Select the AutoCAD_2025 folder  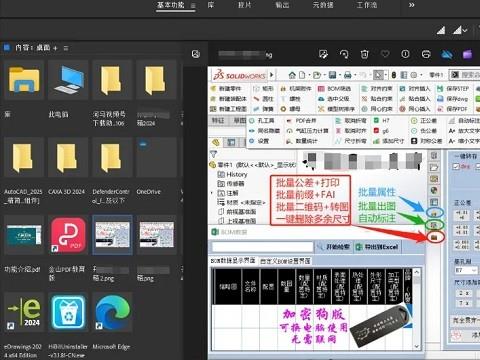tap(24, 157)
